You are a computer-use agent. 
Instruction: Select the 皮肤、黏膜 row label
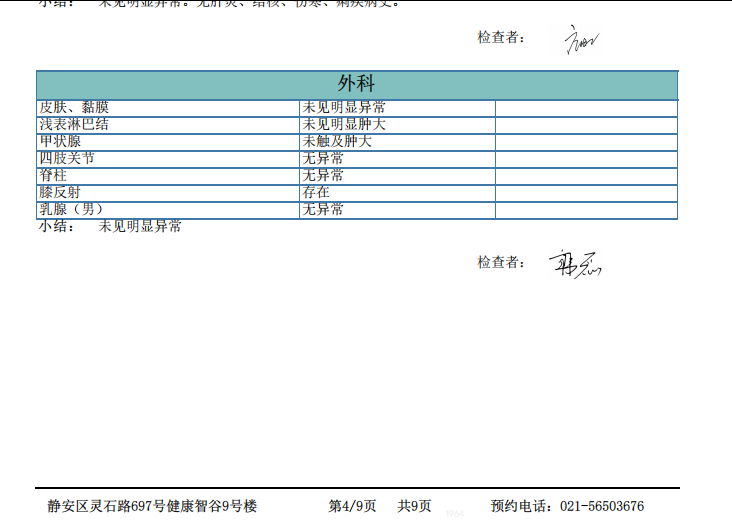pos(74,108)
